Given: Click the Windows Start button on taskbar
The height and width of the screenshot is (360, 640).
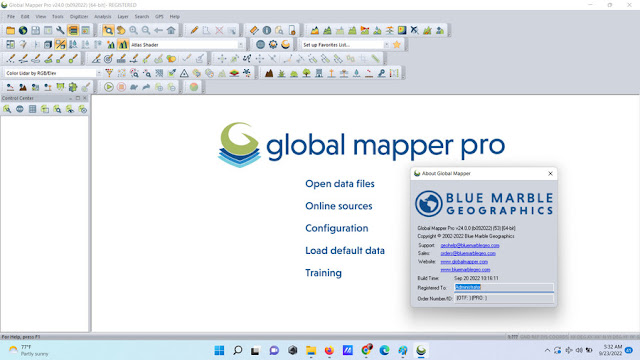Looking at the screenshot, I should tap(219, 350).
